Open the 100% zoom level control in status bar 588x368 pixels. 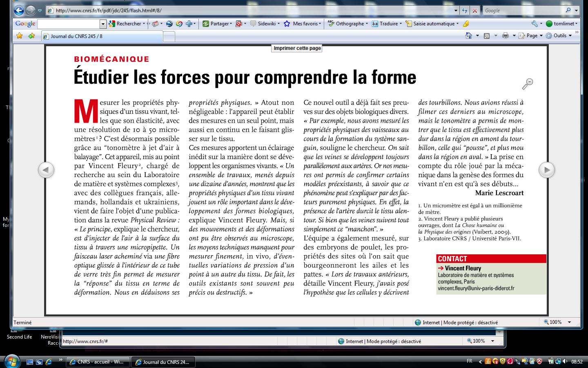point(557,322)
